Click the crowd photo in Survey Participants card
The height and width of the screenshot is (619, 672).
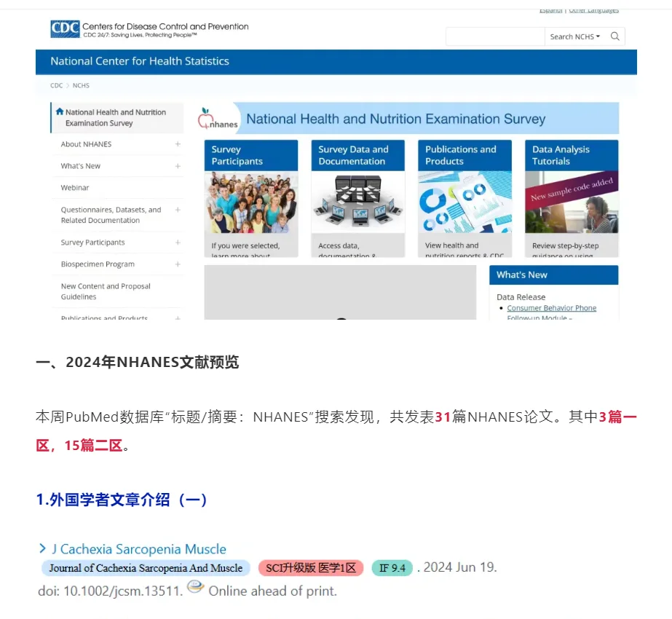(x=251, y=202)
